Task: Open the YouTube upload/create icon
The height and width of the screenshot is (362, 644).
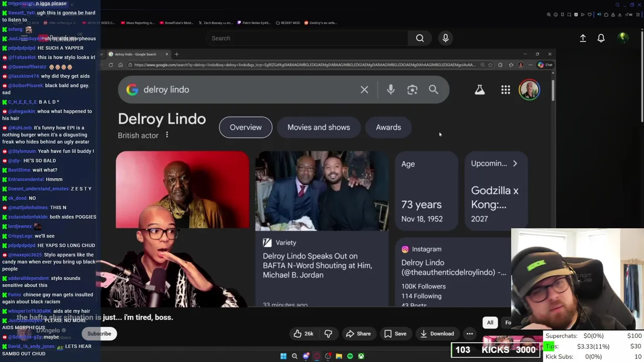Action: pos(583,38)
